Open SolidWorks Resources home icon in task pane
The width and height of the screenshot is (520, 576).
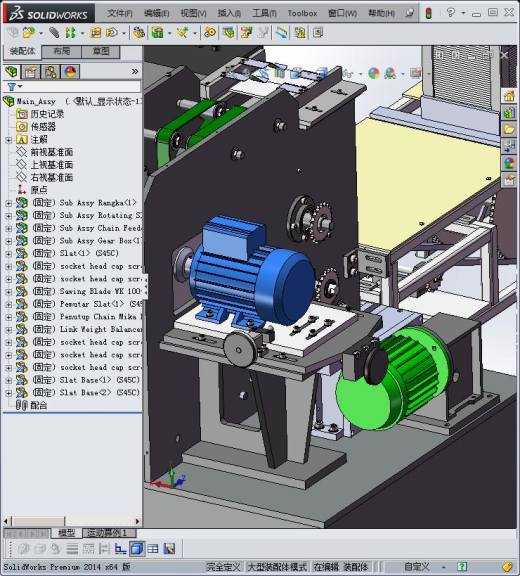coord(509,96)
